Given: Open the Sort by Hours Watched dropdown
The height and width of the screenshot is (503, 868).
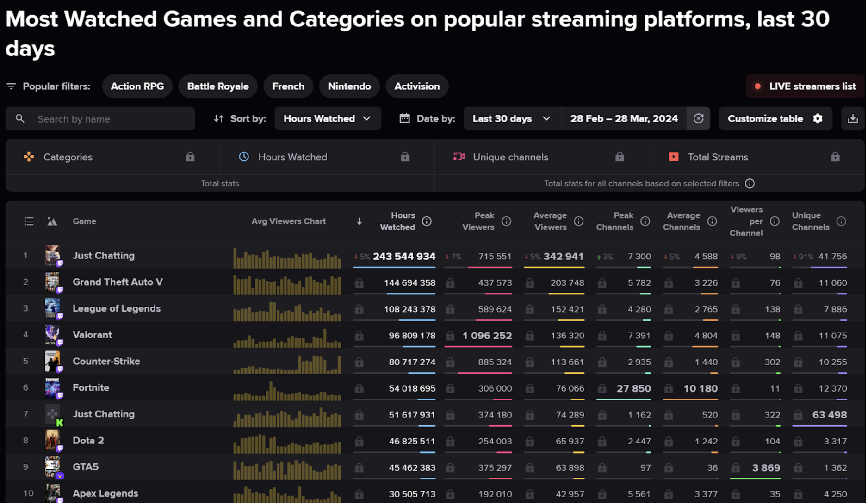Looking at the screenshot, I should tap(328, 118).
